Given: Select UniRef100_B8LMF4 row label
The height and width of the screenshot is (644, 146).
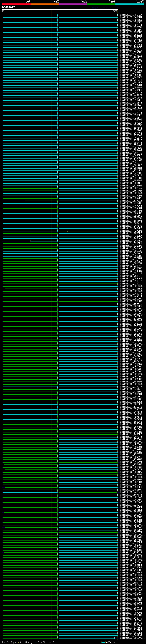Looking at the screenshot, I should point(131,82).
